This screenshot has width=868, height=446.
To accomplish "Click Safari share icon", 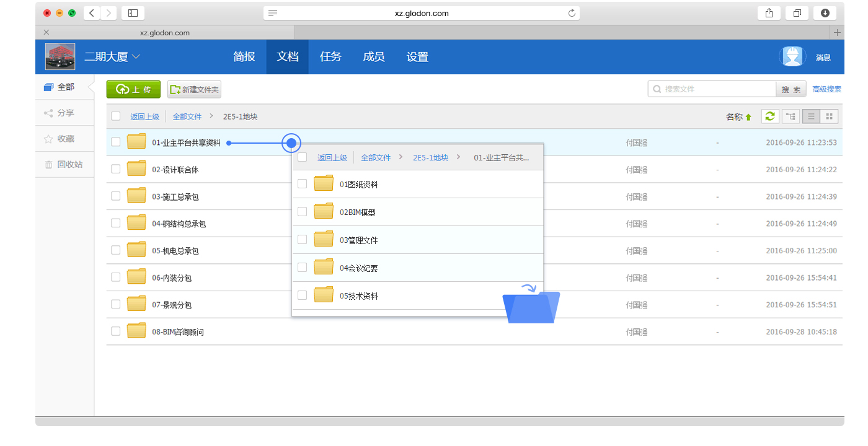I will (769, 13).
